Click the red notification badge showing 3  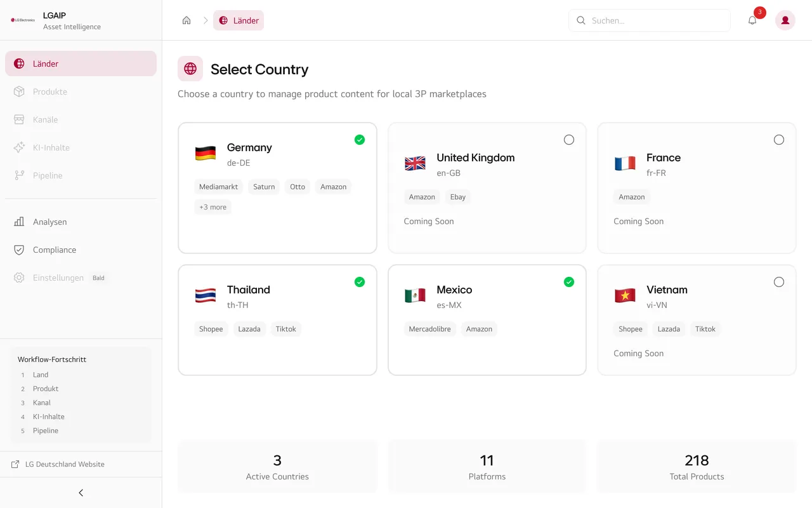(760, 12)
